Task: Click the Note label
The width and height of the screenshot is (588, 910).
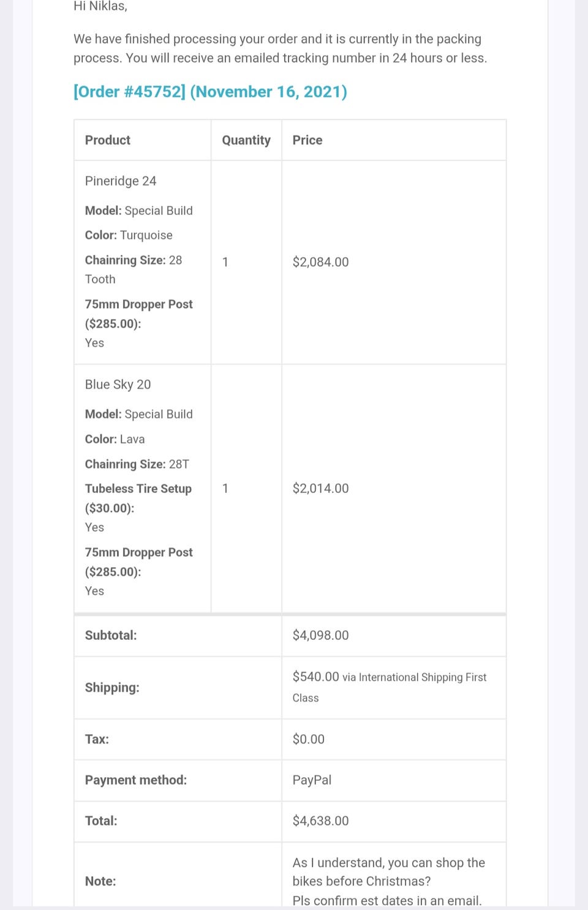Action: click(x=100, y=881)
